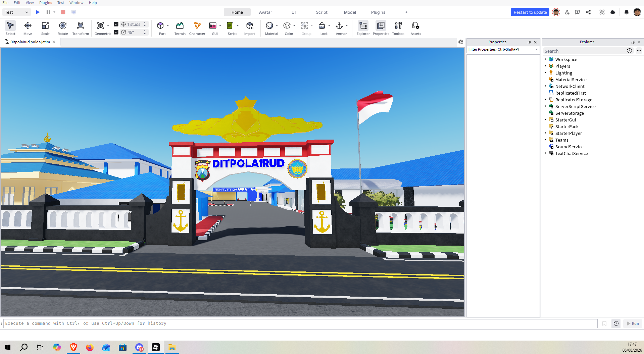Activate the Transform tool
The height and width of the screenshot is (354, 644).
point(81,28)
